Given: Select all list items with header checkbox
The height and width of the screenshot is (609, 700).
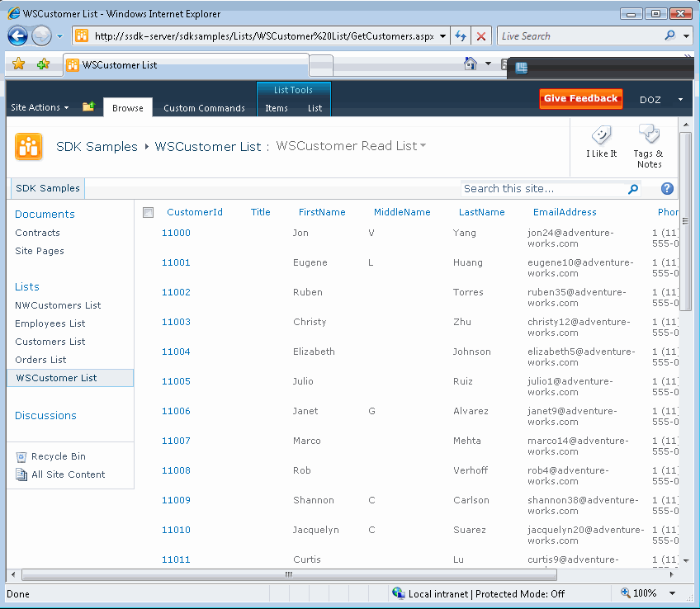Looking at the screenshot, I should click(x=148, y=212).
